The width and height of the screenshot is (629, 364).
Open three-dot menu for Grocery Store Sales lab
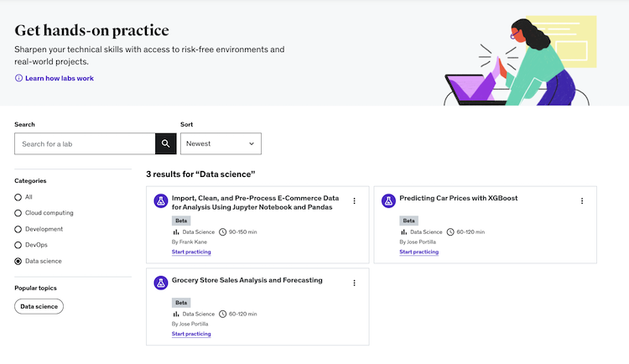pos(354,283)
